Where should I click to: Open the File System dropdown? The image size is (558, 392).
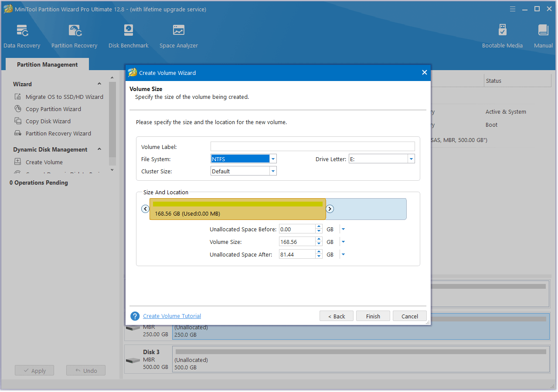click(x=273, y=159)
